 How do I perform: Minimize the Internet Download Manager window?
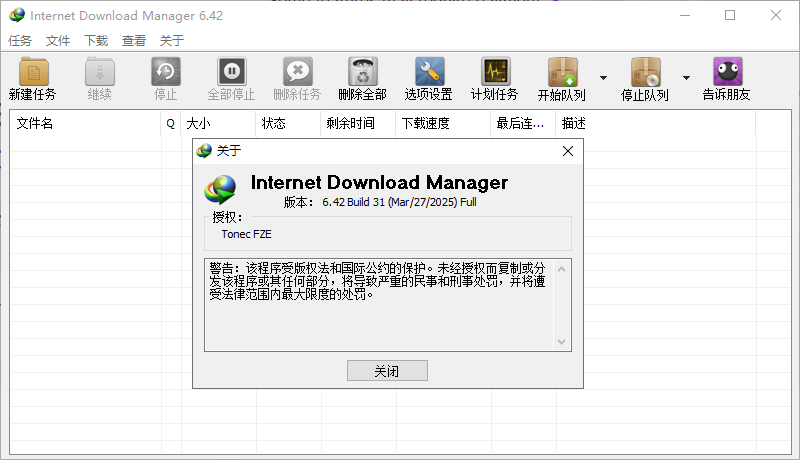[685, 15]
